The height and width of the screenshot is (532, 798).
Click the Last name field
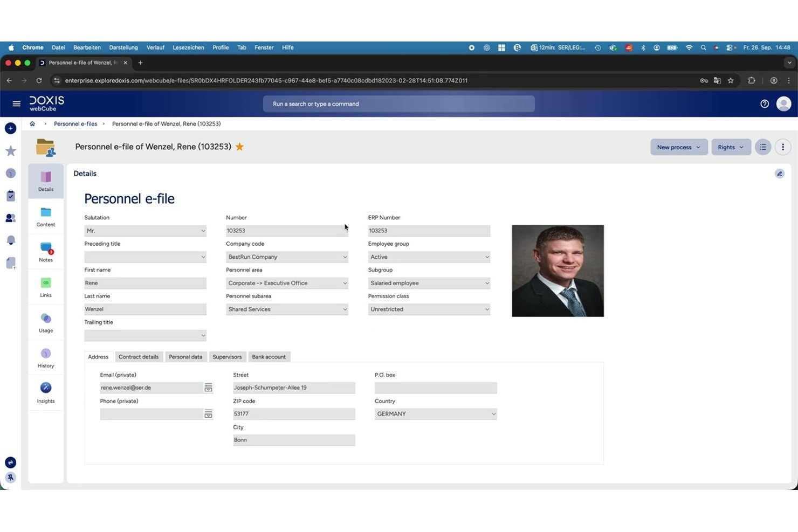point(145,309)
